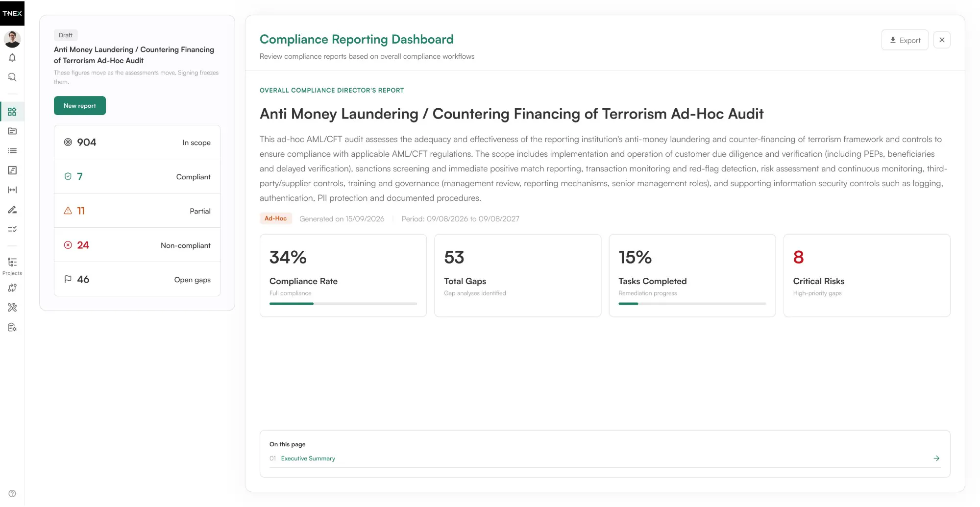Open the document form icon in sidebar

click(x=12, y=170)
